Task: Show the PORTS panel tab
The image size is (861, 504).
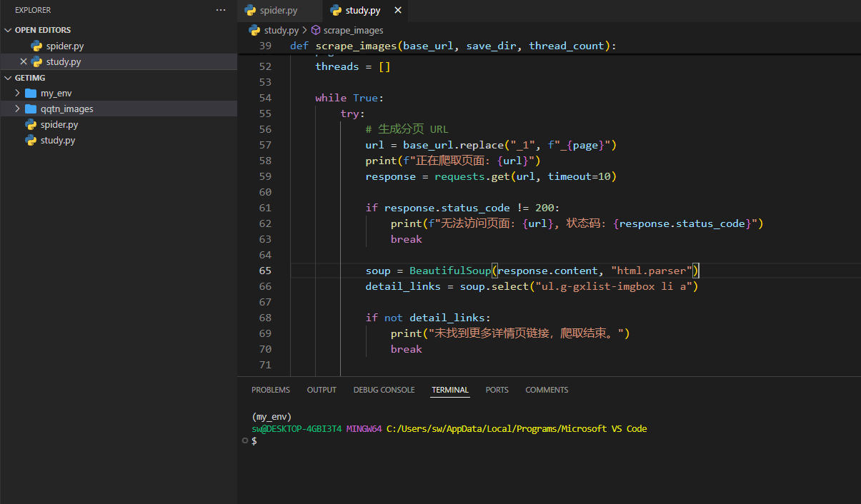Action: (497, 390)
